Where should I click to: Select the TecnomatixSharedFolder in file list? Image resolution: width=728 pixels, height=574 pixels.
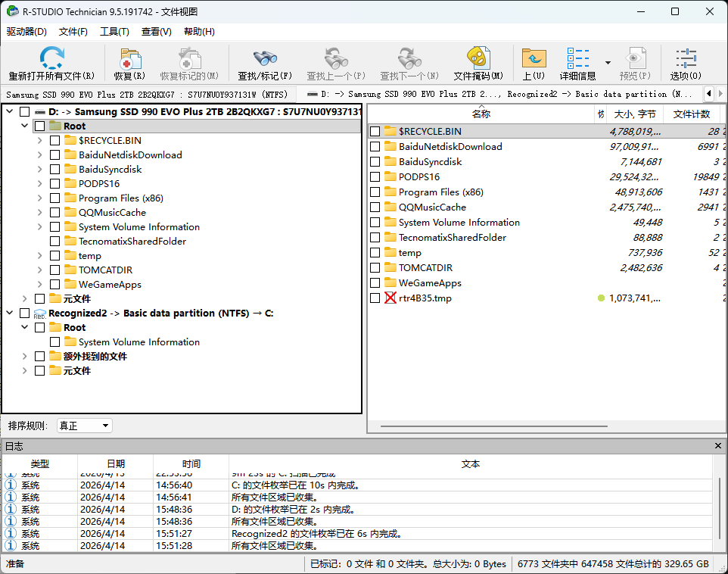[452, 238]
